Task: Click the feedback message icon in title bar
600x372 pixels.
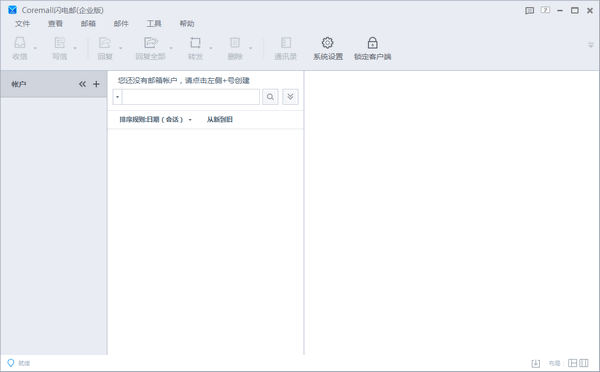Action: tap(530, 10)
